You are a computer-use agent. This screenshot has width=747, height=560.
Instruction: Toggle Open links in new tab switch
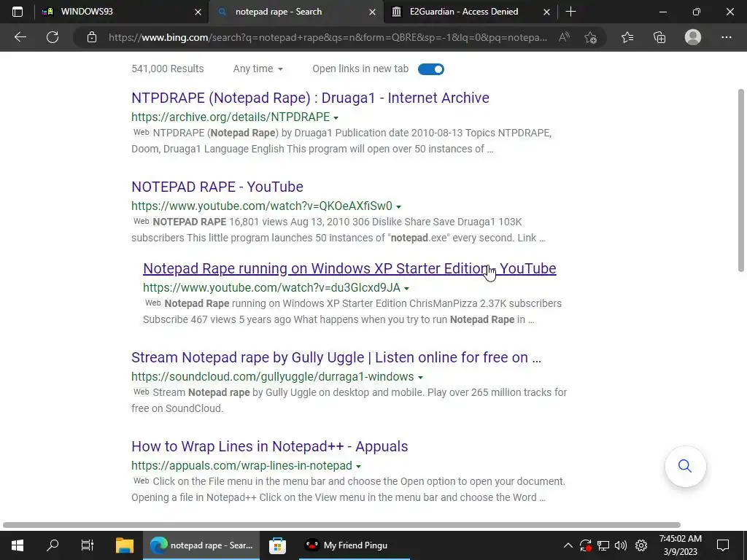(430, 69)
